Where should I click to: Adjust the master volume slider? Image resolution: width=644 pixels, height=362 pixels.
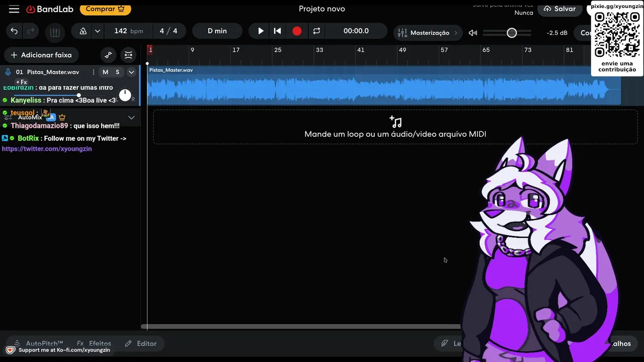coord(507,33)
